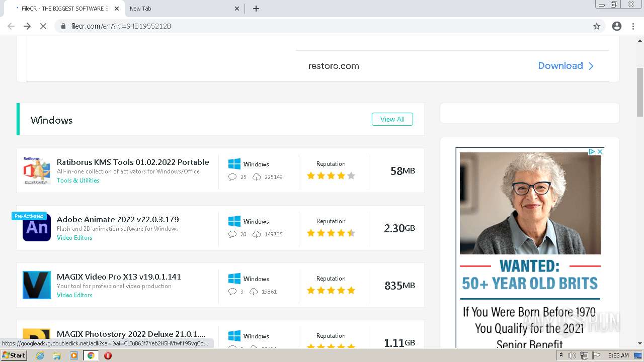This screenshot has width=644, height=362.
Task: Open Video Editors link under Adobe Animate
Action: click(74, 238)
